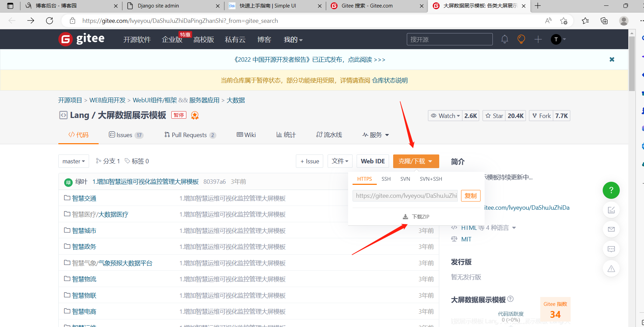644x327 pixels.
Task: Click the floating edit feedback icon
Action: click(611, 210)
